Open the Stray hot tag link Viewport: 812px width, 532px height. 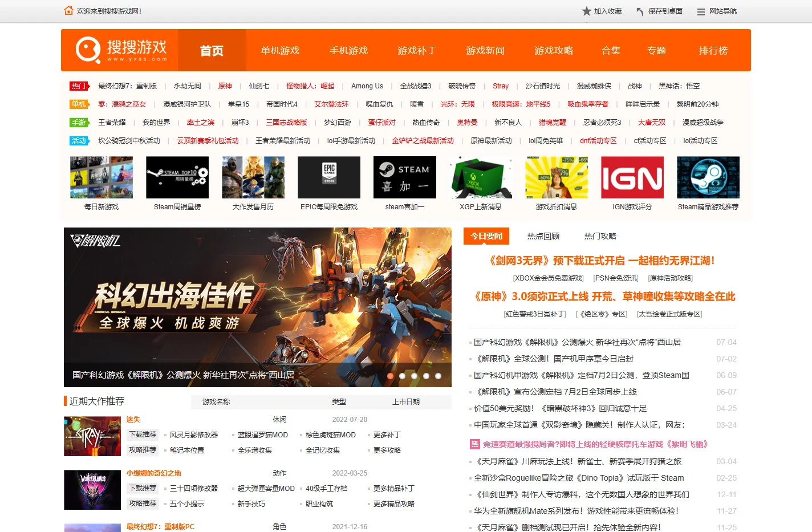point(501,86)
